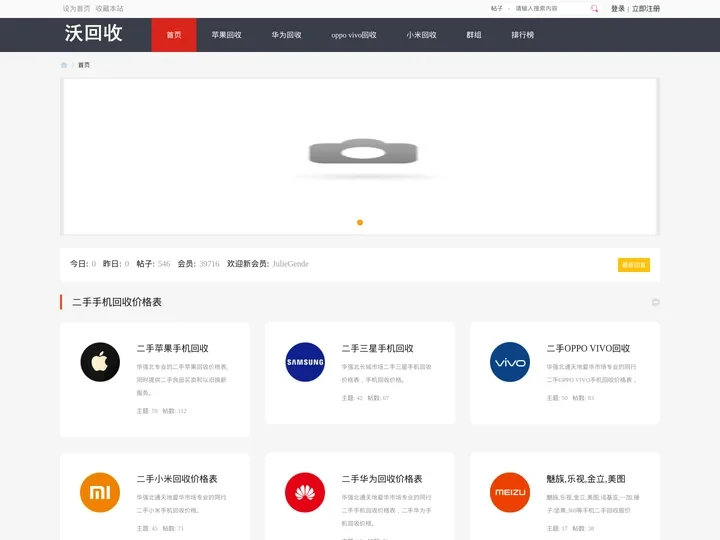Click the search magnifier icon
Viewport: 720px width, 540px height.
pos(594,8)
